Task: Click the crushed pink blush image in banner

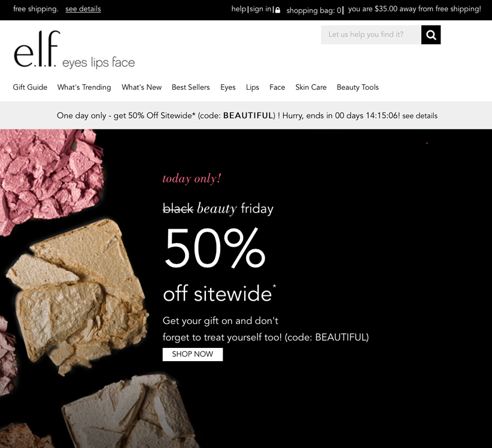Action: [x=50, y=179]
